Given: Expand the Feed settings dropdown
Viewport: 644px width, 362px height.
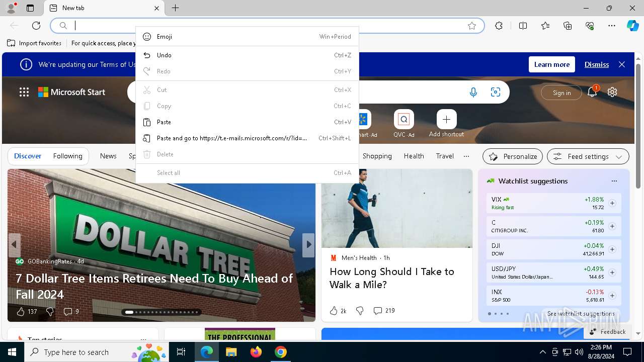Looking at the screenshot, I should (588, 156).
